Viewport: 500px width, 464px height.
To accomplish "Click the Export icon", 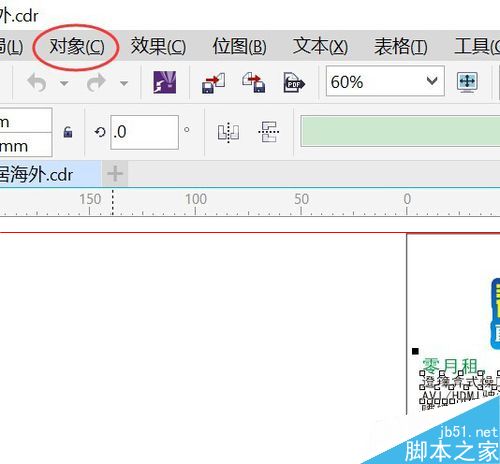I will pyautogui.click(x=254, y=82).
